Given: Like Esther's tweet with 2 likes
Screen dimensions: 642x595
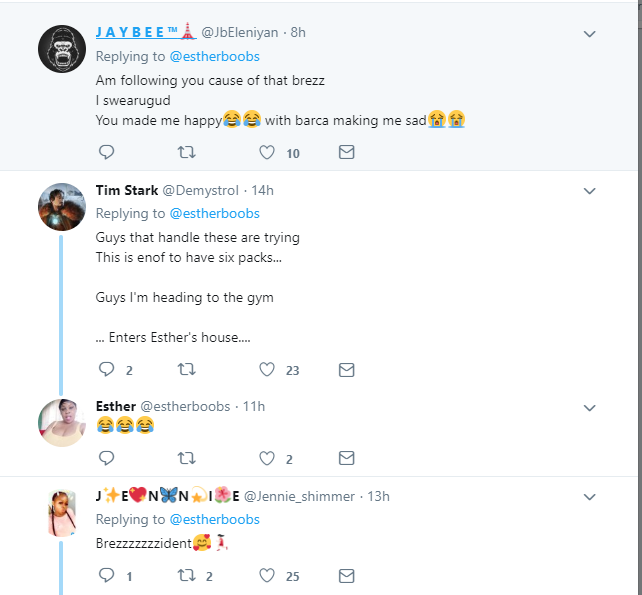Looking at the screenshot, I should 267,459.
